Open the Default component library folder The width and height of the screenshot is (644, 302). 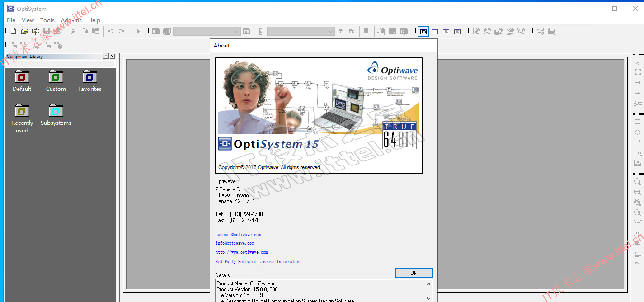[22, 81]
